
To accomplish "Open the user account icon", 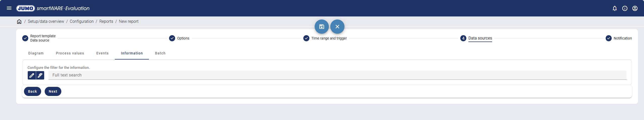I will coord(635,8).
